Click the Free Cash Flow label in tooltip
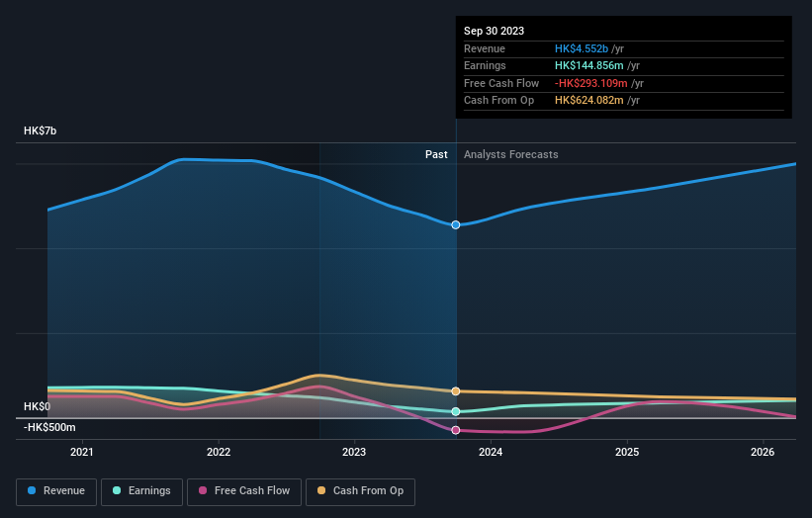Image resolution: width=812 pixels, height=518 pixels. (x=501, y=83)
